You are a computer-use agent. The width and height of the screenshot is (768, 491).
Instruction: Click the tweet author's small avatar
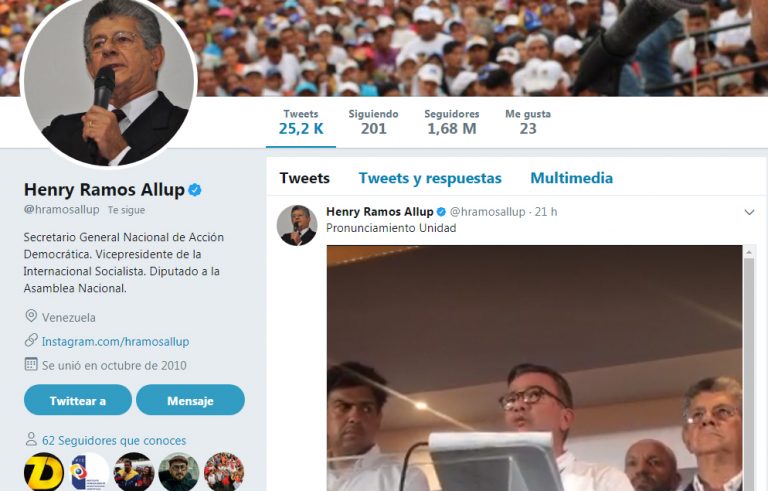297,225
